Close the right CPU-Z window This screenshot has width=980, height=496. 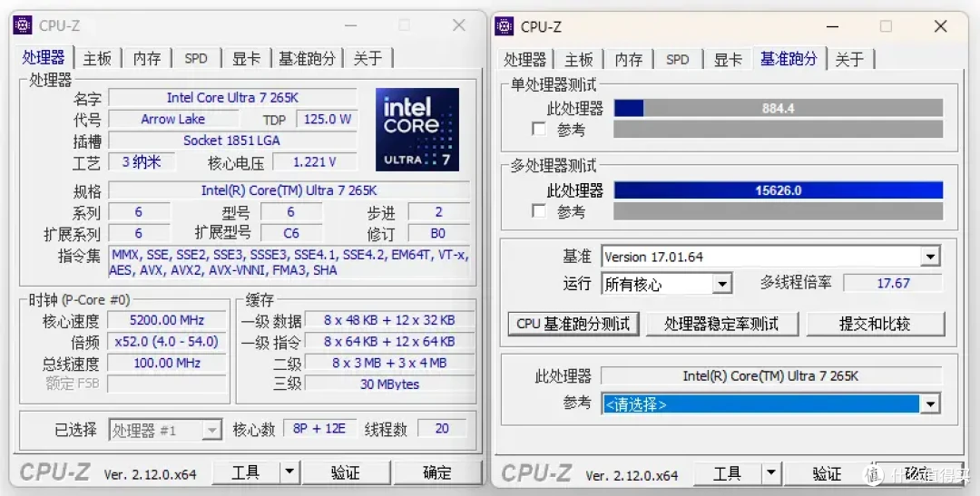coord(941,25)
